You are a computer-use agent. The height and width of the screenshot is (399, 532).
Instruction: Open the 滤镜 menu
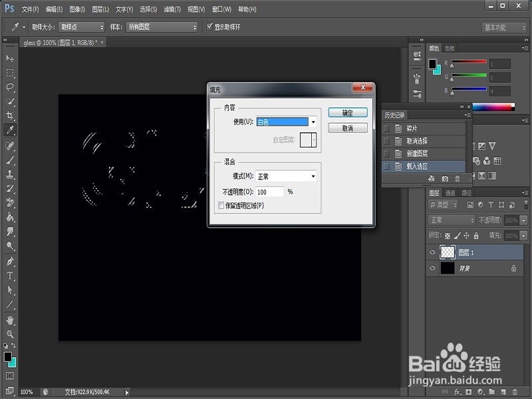click(172, 9)
